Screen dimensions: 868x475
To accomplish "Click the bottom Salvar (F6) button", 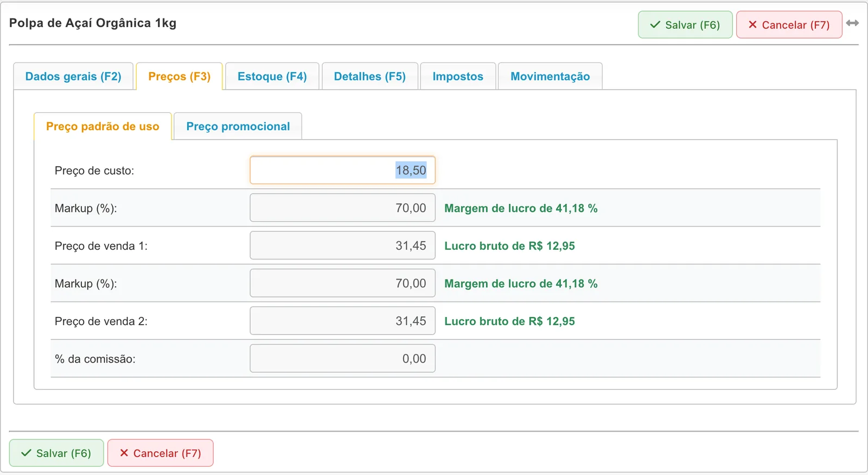I will point(56,453).
